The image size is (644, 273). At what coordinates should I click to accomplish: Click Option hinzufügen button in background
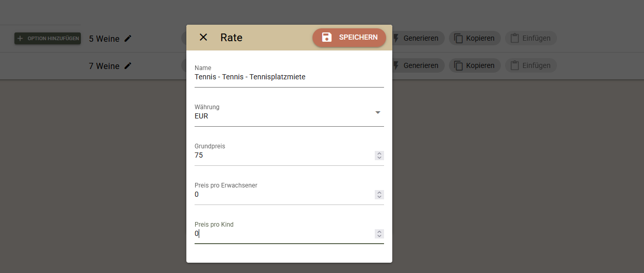tap(47, 38)
